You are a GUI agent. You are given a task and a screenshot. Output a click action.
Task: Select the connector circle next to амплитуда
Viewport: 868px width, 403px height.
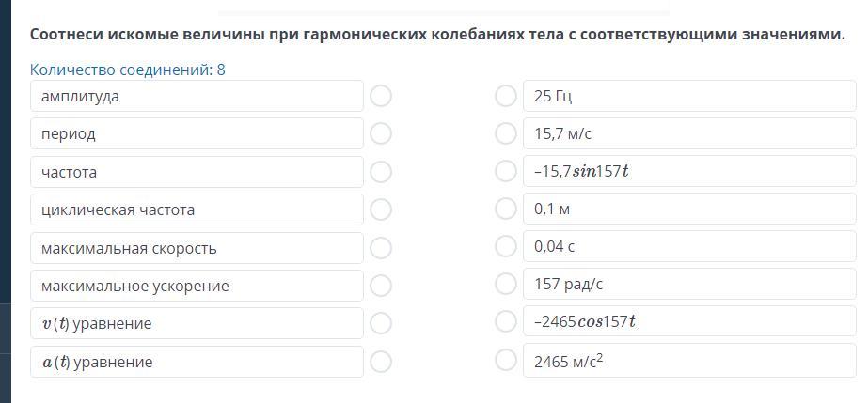(381, 96)
